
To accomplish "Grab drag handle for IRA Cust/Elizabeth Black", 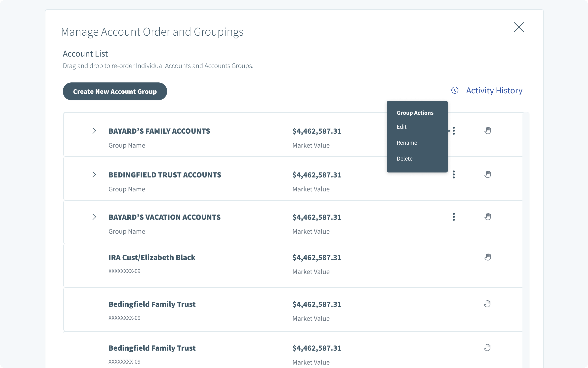I will pyautogui.click(x=487, y=257).
